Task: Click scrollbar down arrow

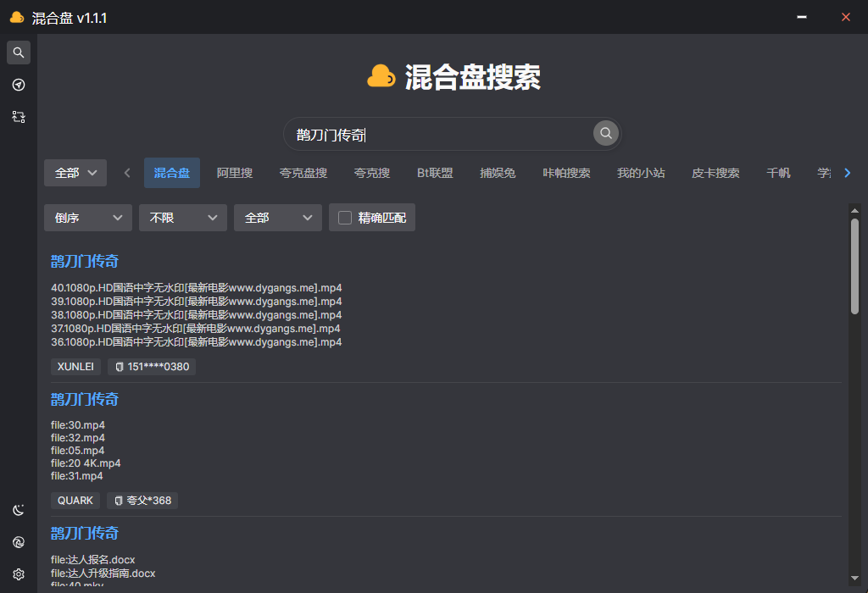Action: click(x=854, y=579)
